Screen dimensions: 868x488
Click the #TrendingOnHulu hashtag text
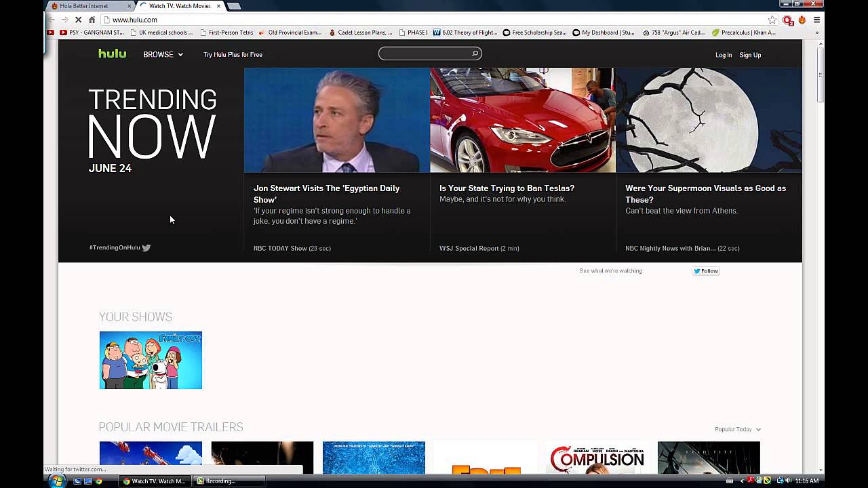115,247
